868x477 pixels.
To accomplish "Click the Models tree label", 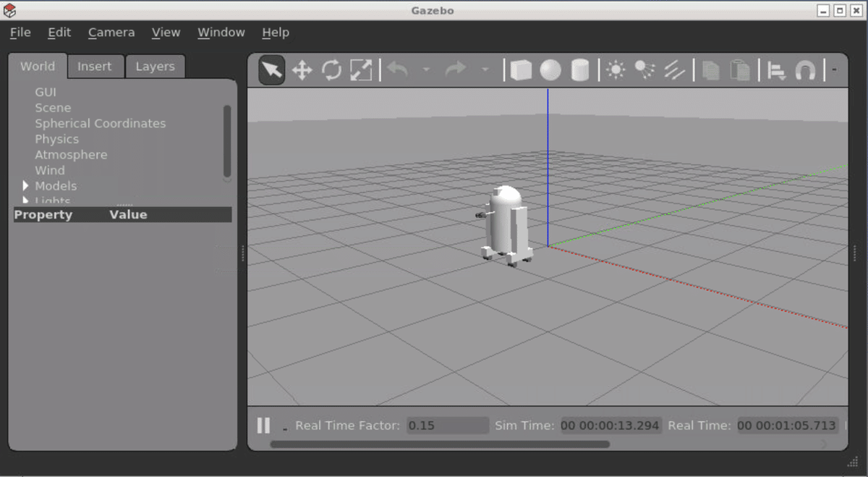I will (x=56, y=186).
